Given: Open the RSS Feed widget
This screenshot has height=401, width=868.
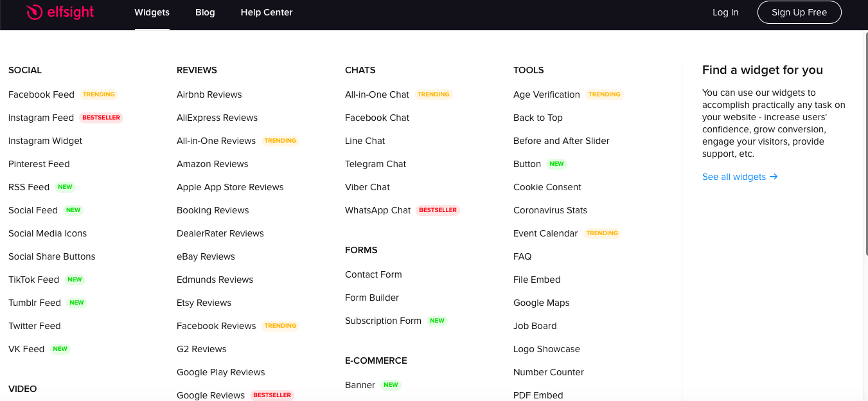Looking at the screenshot, I should (x=29, y=187).
